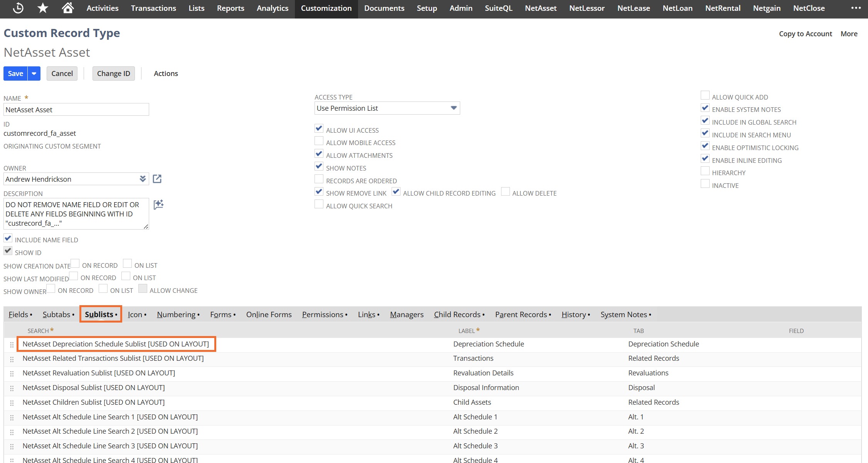Click the NetAsset Related Transactions Sublist row text

click(113, 358)
